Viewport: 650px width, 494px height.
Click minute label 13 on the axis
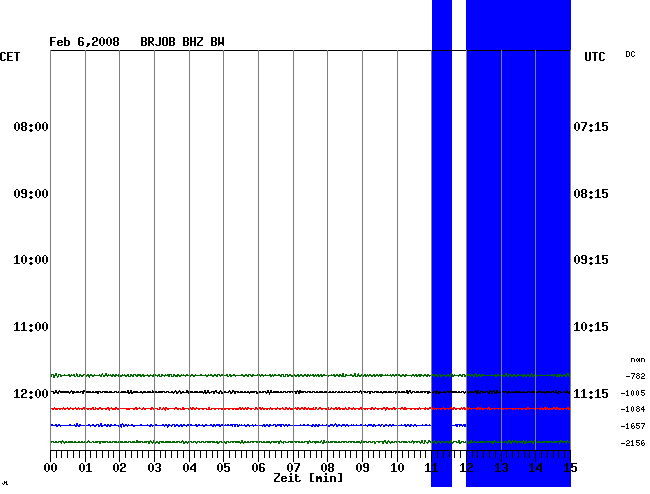coord(502,468)
